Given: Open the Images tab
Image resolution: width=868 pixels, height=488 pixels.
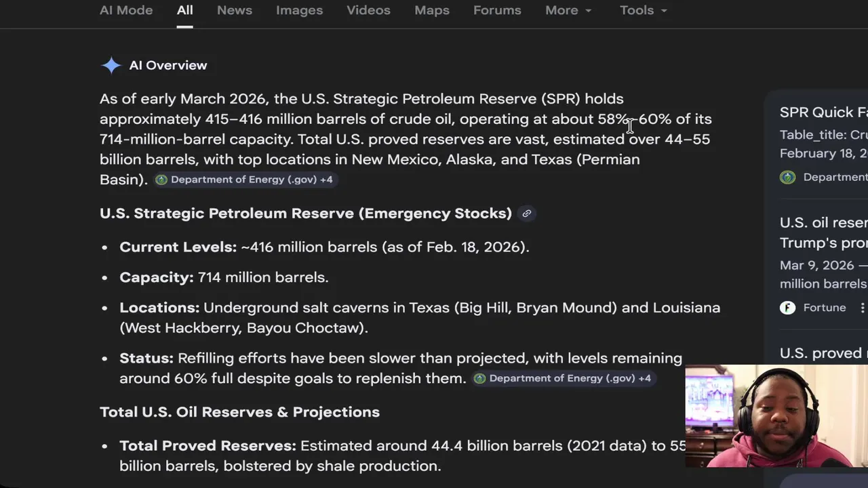Looking at the screenshot, I should pos(299,10).
